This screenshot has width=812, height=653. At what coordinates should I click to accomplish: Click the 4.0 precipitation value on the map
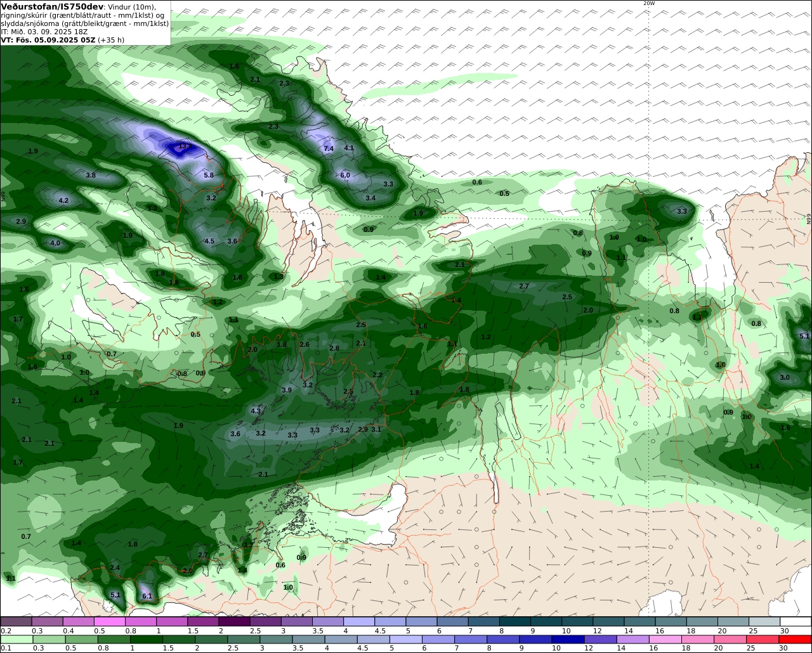coord(55,243)
